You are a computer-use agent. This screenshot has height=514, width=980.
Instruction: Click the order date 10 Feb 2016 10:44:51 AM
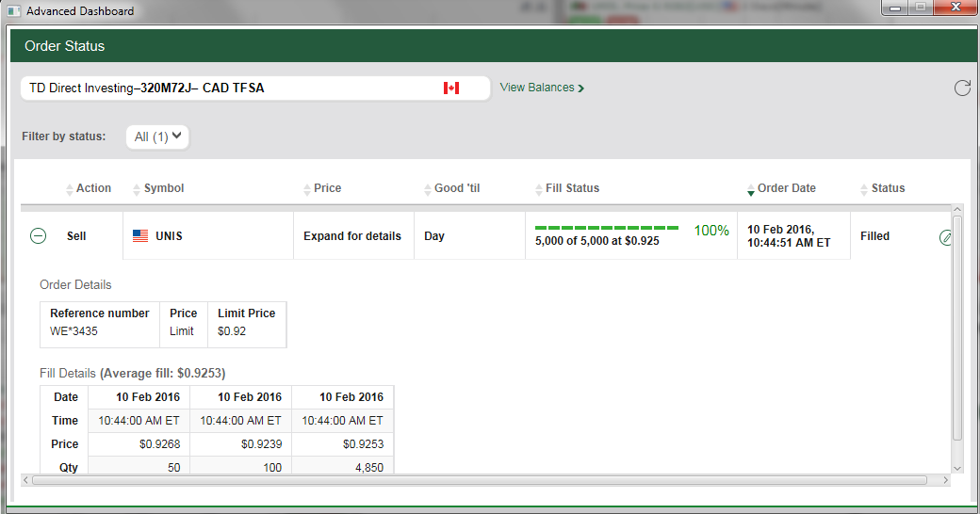789,236
